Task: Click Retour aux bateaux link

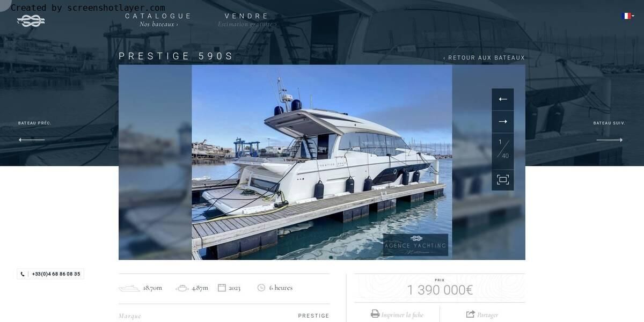Action: click(x=484, y=58)
